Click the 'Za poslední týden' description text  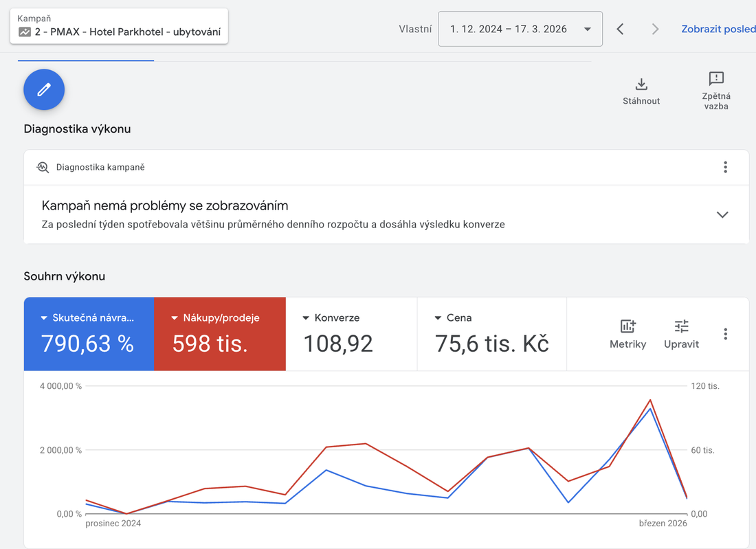(x=273, y=225)
